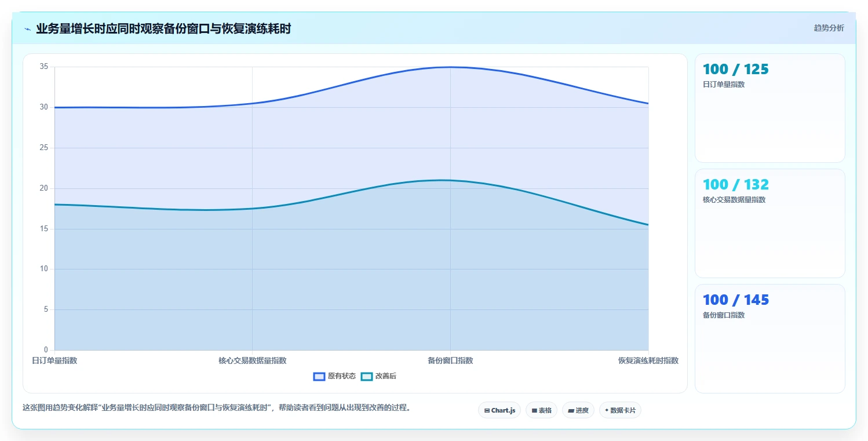Click the description text below the chart
Screen dimensions: 868x441
tap(217, 408)
